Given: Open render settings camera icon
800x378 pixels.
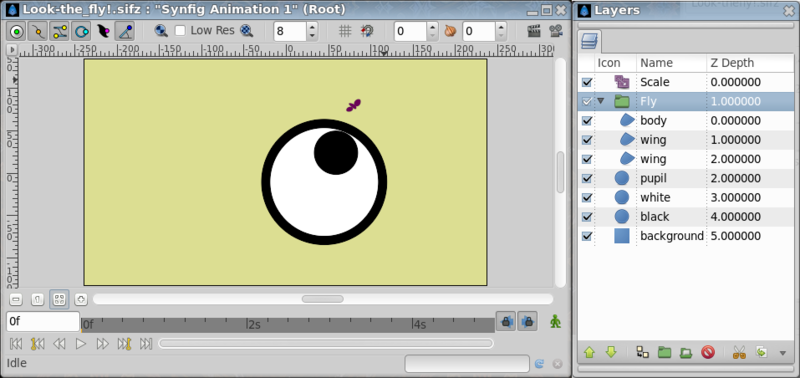Looking at the screenshot, I should (556, 31).
